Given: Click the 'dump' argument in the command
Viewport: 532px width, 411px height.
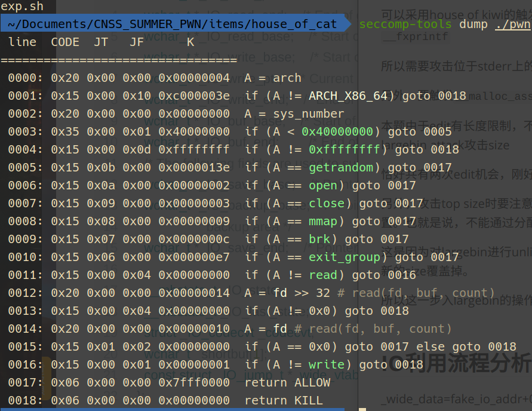Looking at the screenshot, I should point(473,24).
